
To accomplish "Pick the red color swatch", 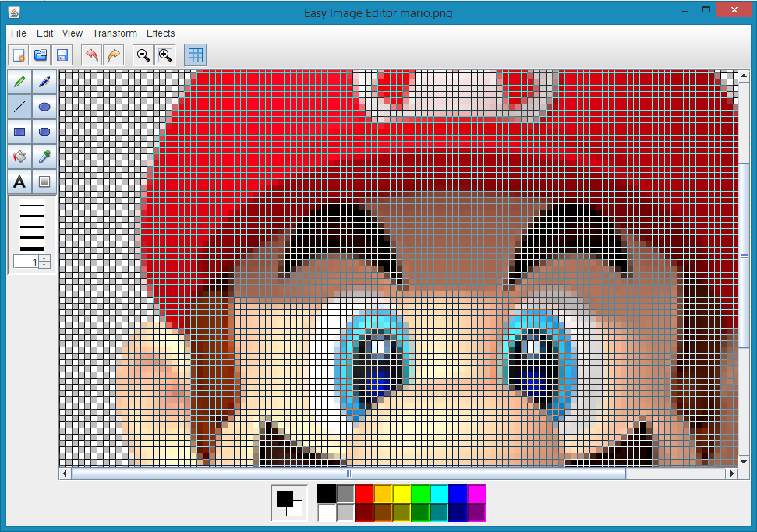I will 364,494.
